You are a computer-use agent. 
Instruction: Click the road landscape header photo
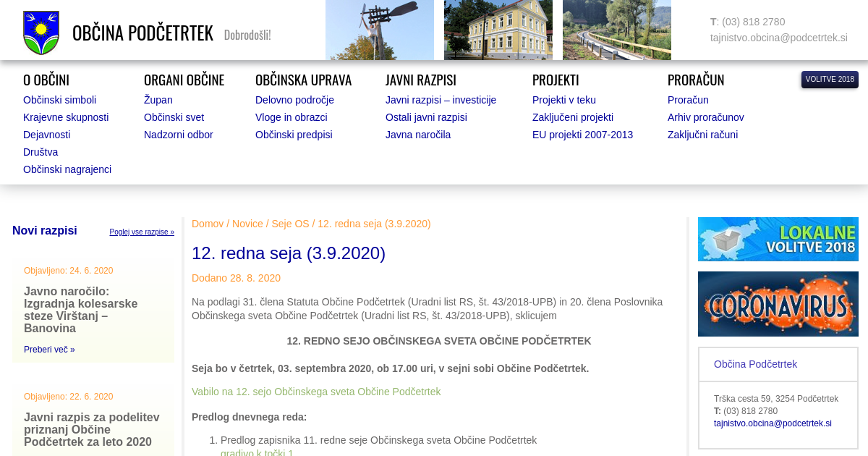point(617,30)
